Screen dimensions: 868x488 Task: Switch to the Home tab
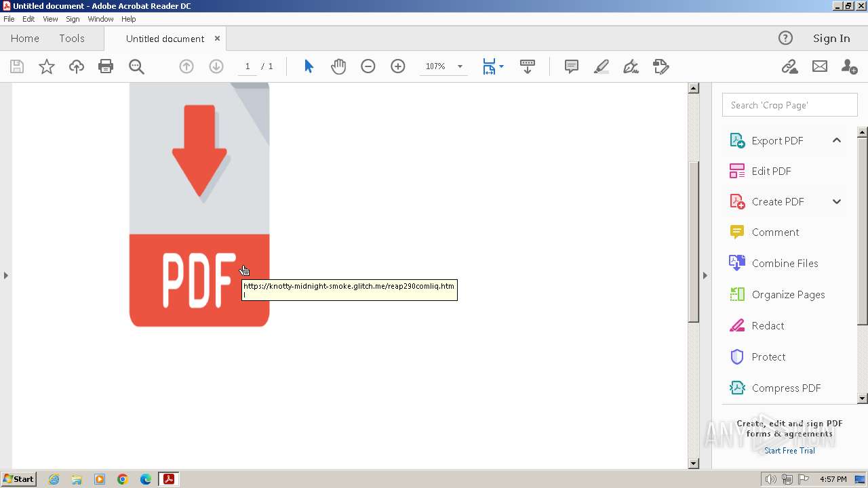25,39
